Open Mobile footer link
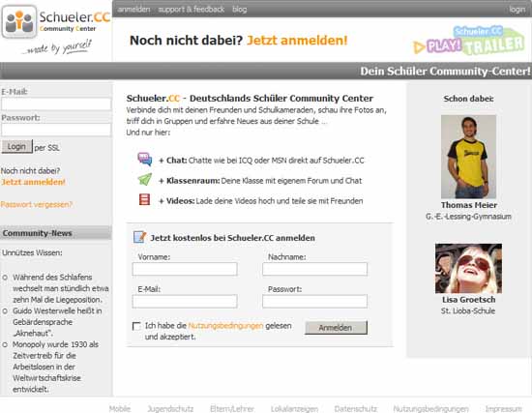This screenshot has height=413, width=532. click(120, 409)
